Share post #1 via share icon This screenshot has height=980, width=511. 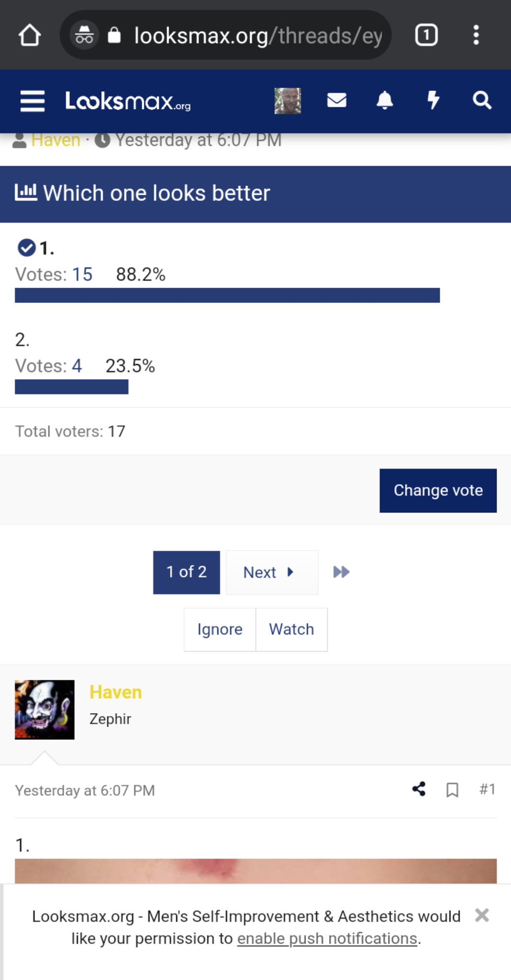[x=419, y=789]
